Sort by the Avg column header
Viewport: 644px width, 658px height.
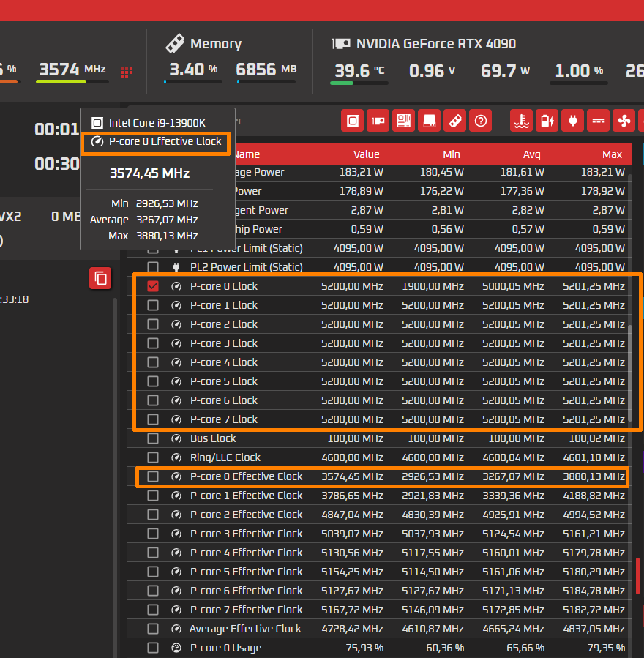click(x=531, y=154)
